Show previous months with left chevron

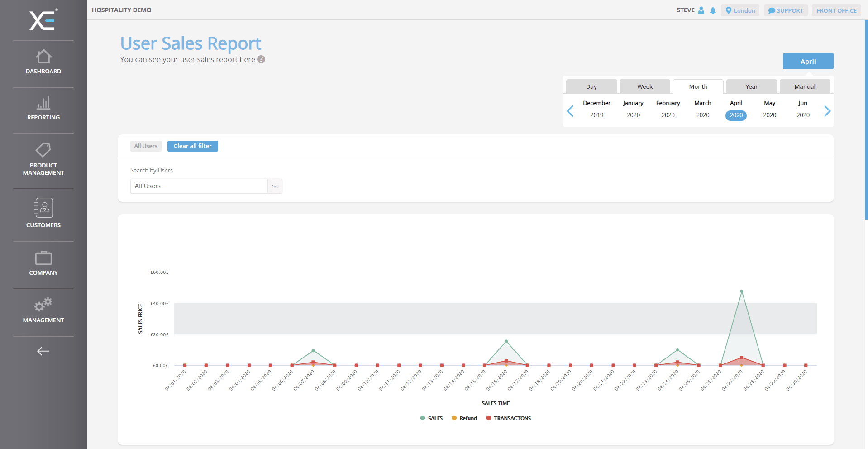pos(570,111)
